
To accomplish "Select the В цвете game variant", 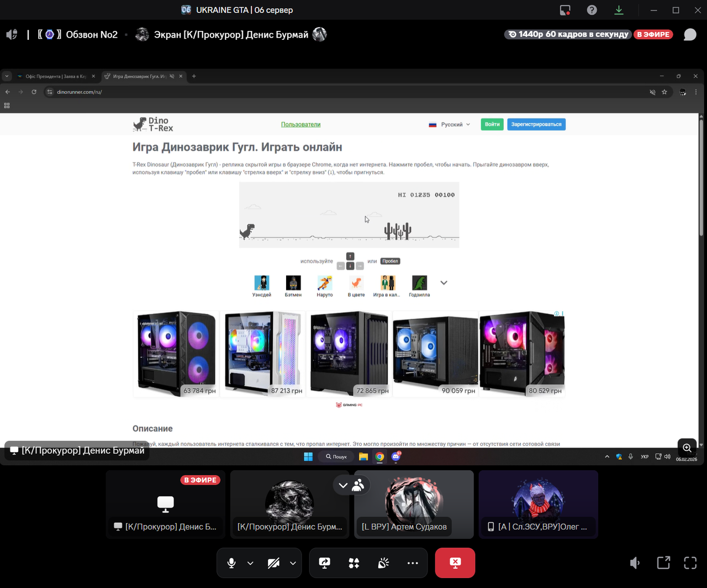I will click(356, 286).
